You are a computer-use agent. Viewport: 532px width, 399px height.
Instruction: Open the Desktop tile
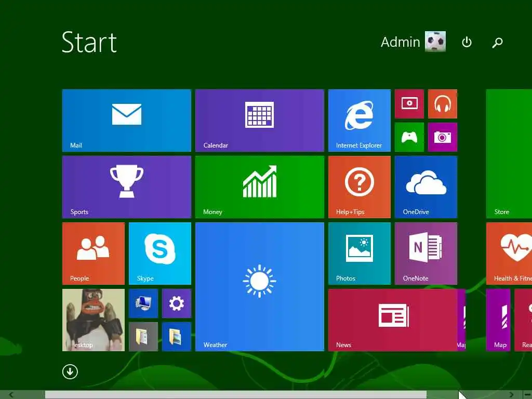94,320
